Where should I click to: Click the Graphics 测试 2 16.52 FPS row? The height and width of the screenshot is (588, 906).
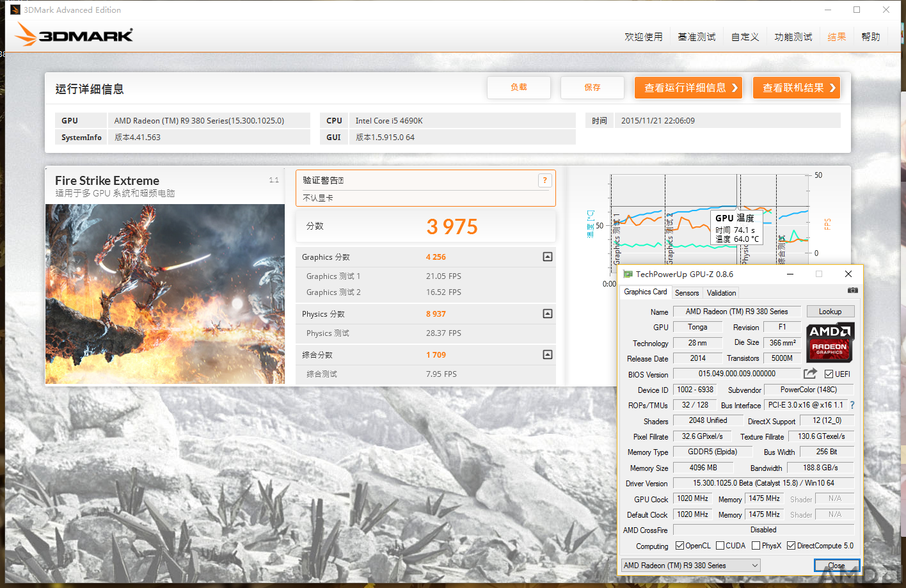(425, 292)
